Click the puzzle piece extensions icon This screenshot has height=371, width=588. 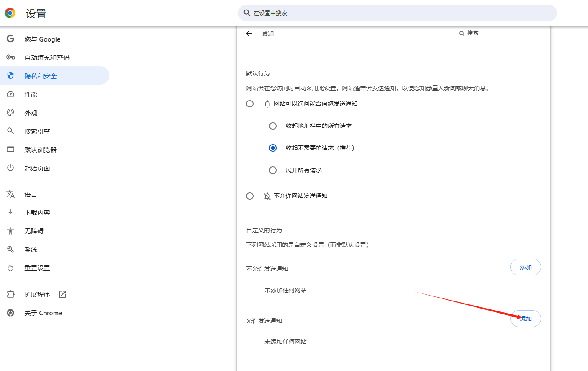[x=10, y=294]
